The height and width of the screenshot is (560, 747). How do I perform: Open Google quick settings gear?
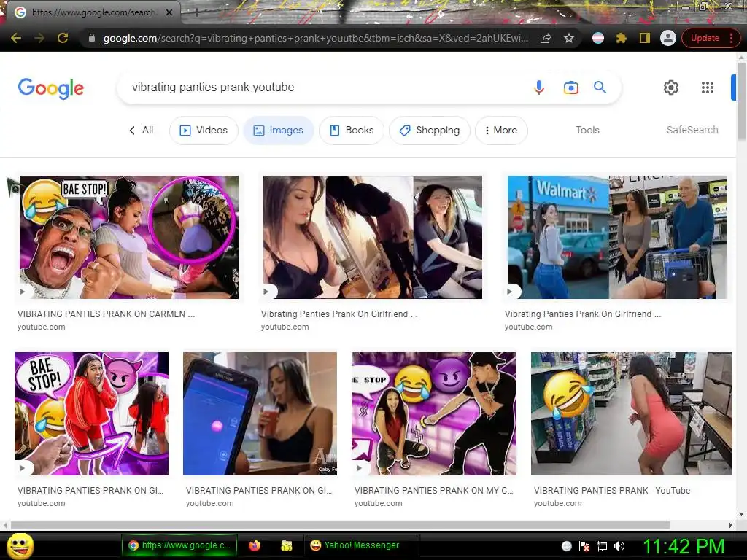click(671, 87)
